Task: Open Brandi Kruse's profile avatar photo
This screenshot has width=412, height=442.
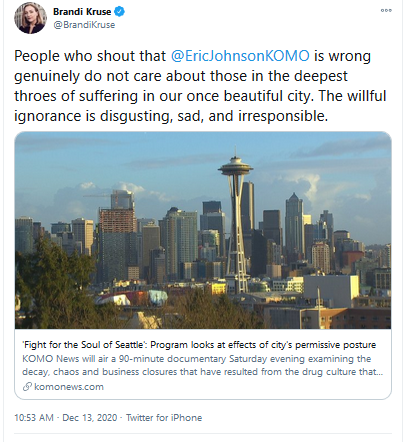Action: pyautogui.click(x=30, y=18)
